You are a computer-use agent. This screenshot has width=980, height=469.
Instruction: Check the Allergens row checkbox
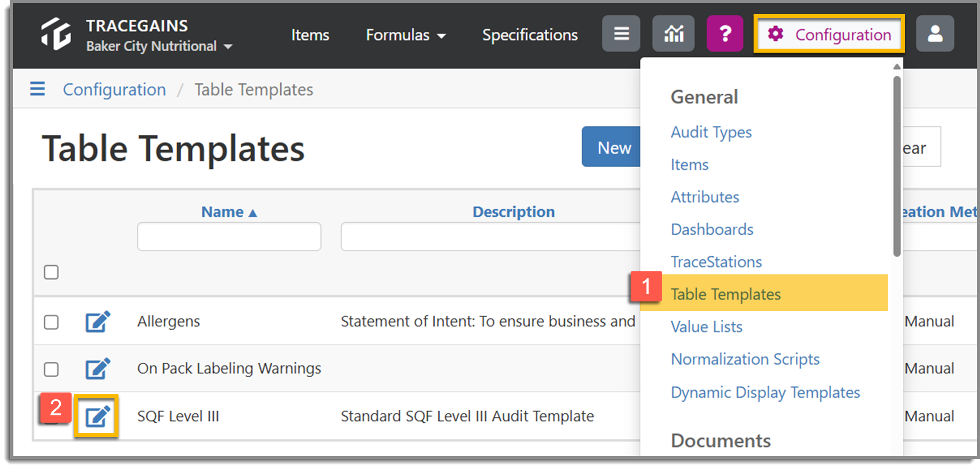point(51,322)
